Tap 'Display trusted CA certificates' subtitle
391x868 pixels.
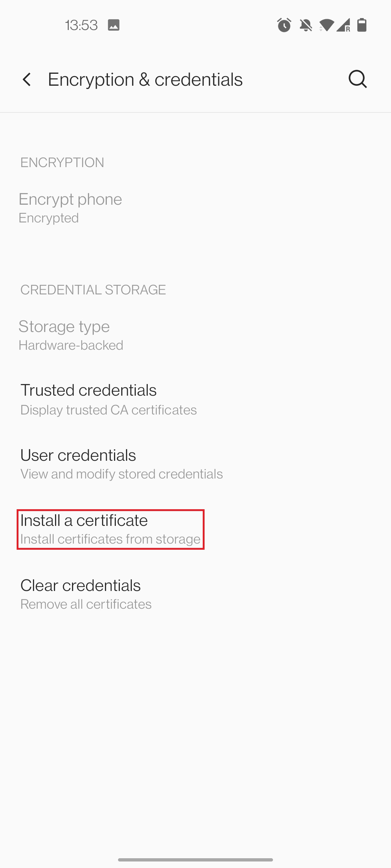109,410
